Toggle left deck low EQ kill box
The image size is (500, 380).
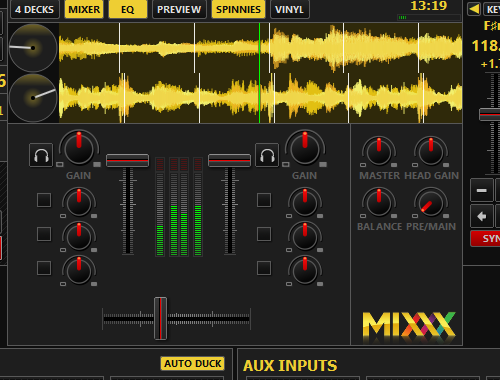[44, 268]
